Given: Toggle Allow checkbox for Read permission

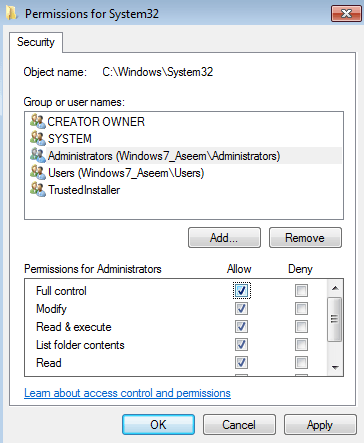Looking at the screenshot, I should click(241, 362).
